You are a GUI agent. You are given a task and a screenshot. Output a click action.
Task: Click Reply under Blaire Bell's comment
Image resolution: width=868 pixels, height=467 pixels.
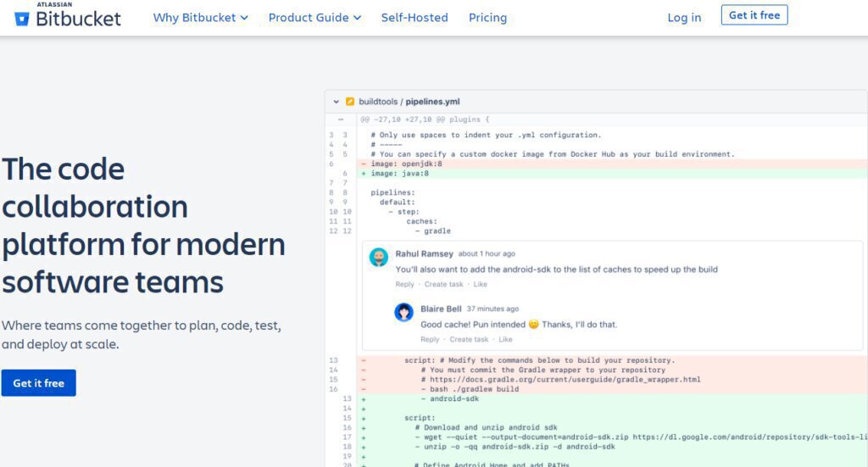point(430,339)
